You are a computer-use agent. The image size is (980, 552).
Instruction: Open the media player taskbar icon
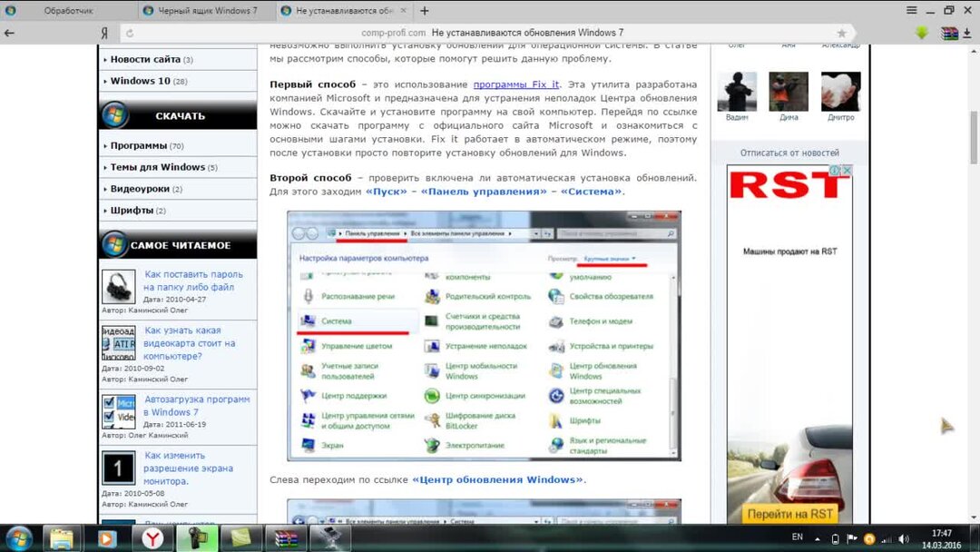pos(107,538)
